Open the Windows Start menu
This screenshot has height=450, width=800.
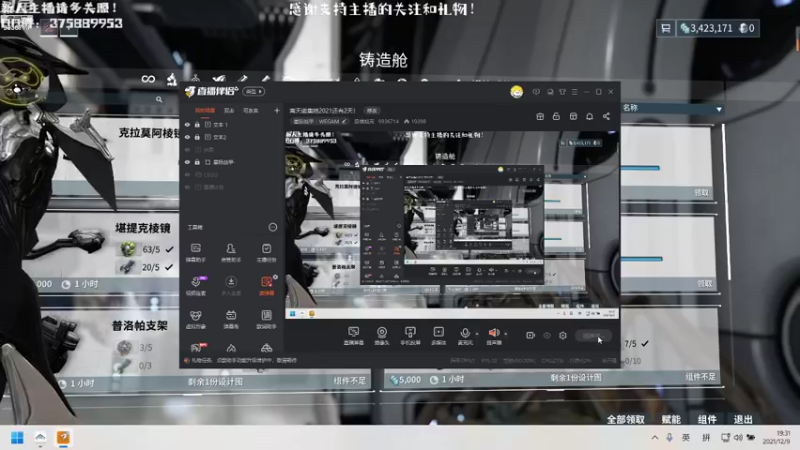tap(17, 438)
